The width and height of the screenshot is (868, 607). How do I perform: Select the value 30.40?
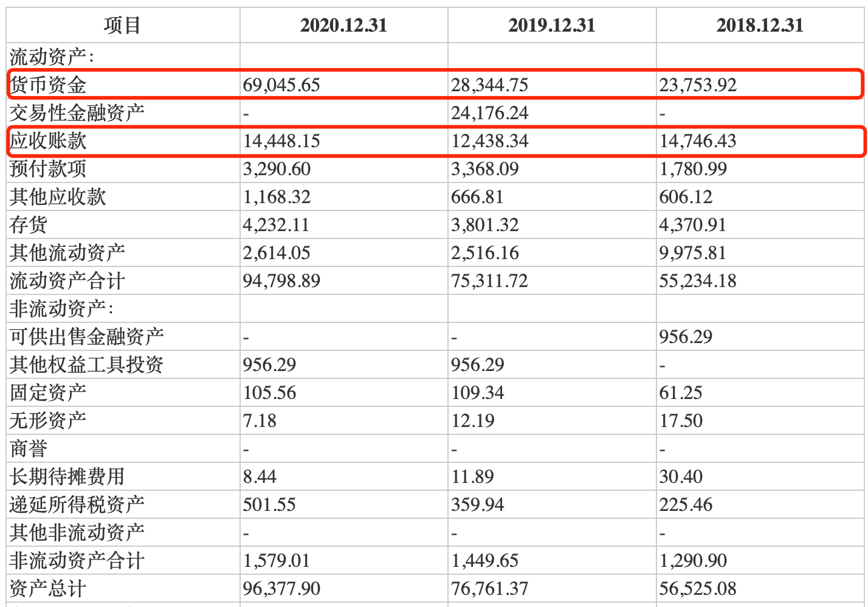[681, 476]
